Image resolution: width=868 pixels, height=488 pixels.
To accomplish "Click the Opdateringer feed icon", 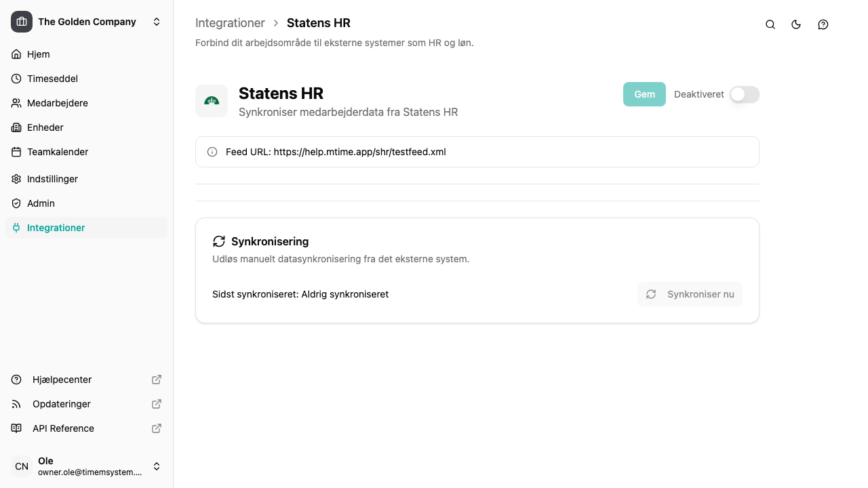I will point(16,404).
